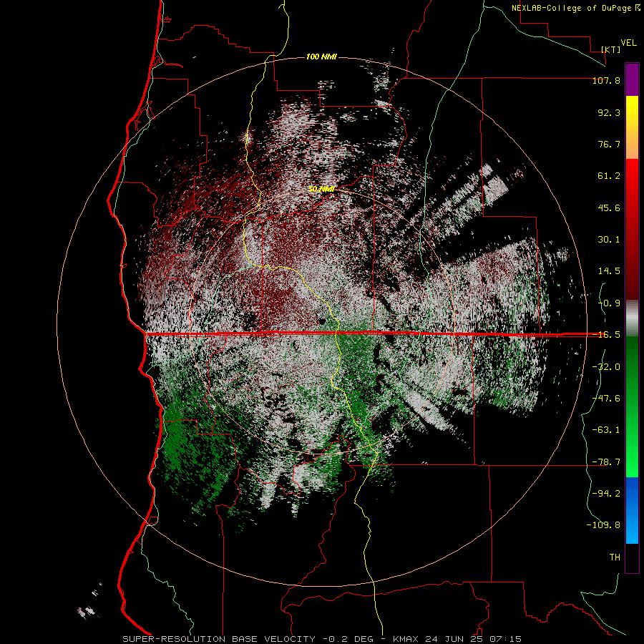Select the -0.9 scale value
The image size is (644, 644).
pyautogui.click(x=609, y=303)
